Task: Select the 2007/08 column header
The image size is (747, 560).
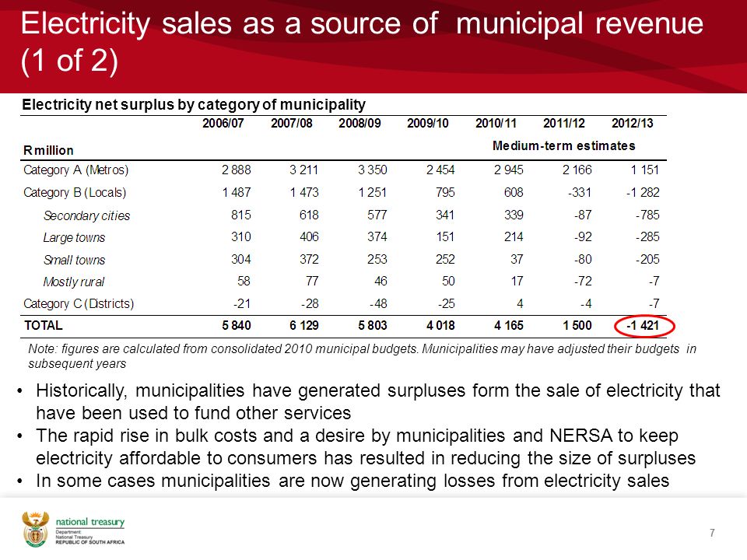Action: tap(292, 124)
